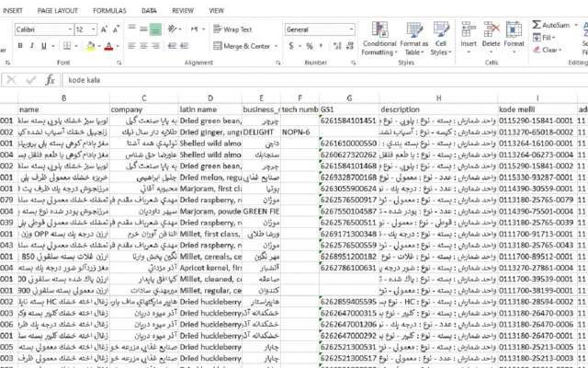This screenshot has width=588, height=368.
Task: Open the Calibri font name dropdown
Action: 70,29
